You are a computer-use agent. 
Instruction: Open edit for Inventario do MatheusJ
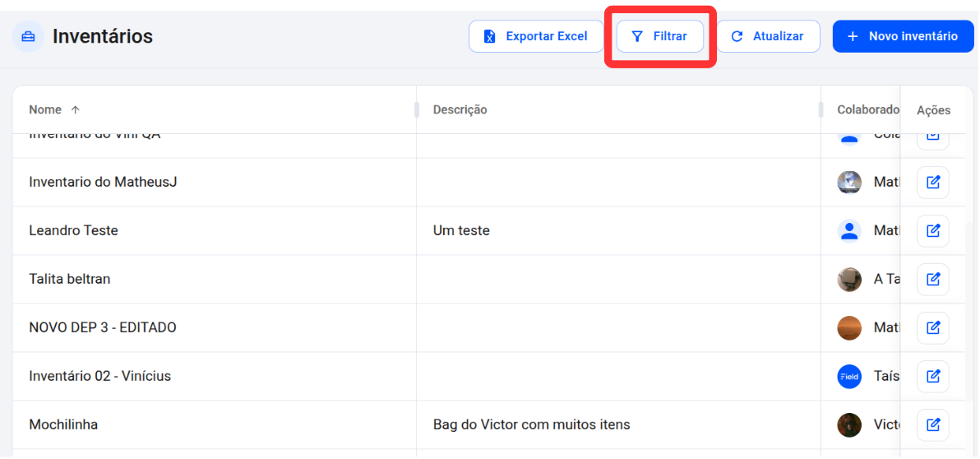[x=932, y=183]
